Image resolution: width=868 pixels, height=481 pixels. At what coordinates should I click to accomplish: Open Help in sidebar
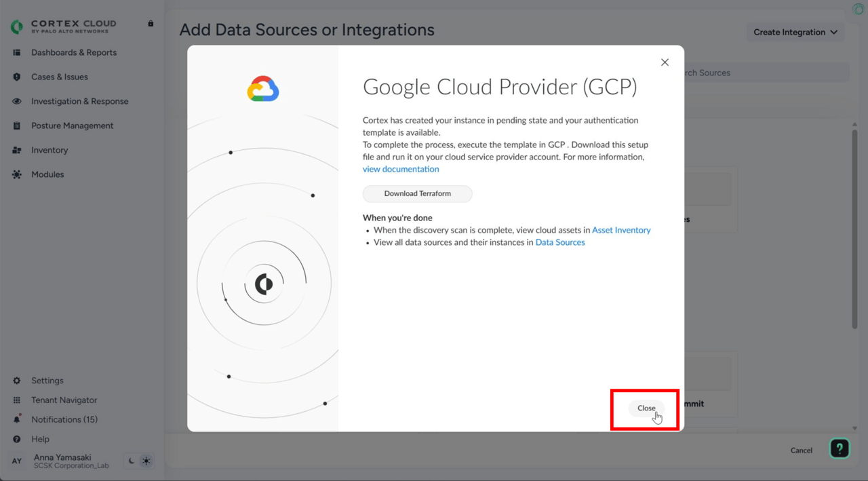pos(40,439)
